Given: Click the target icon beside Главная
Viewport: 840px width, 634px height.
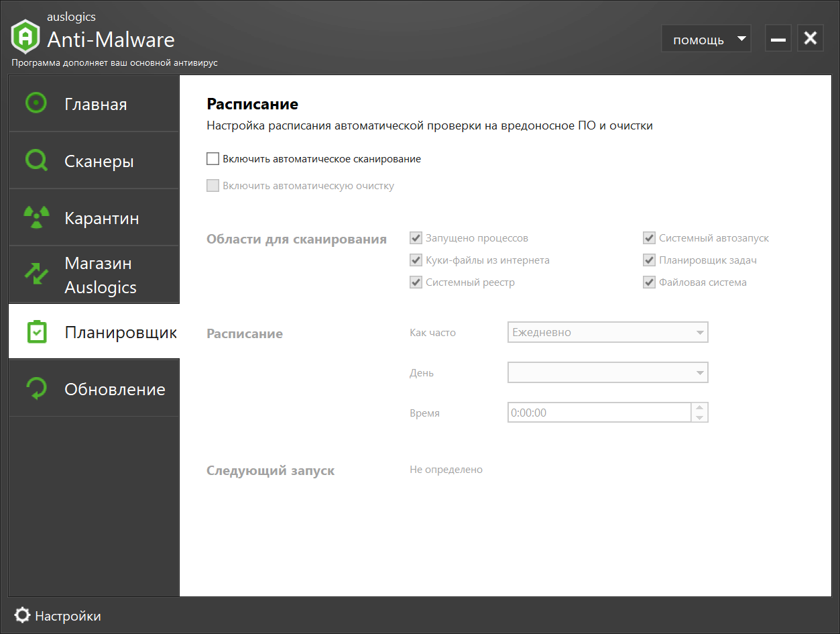Looking at the screenshot, I should tap(36, 103).
